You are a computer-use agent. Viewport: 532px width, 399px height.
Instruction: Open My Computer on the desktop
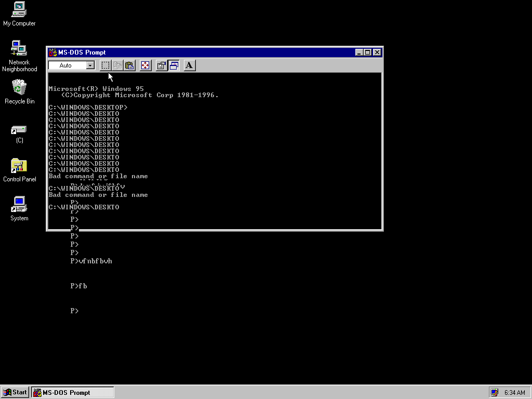point(19,13)
